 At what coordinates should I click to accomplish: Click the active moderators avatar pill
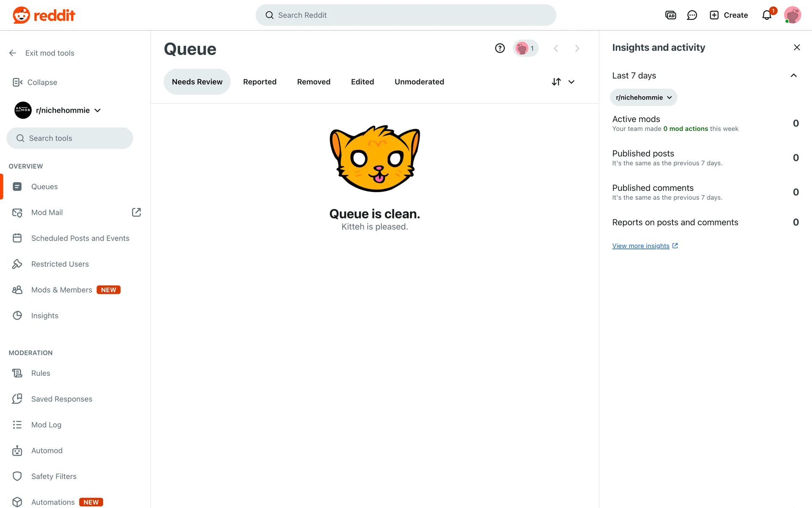pos(525,48)
